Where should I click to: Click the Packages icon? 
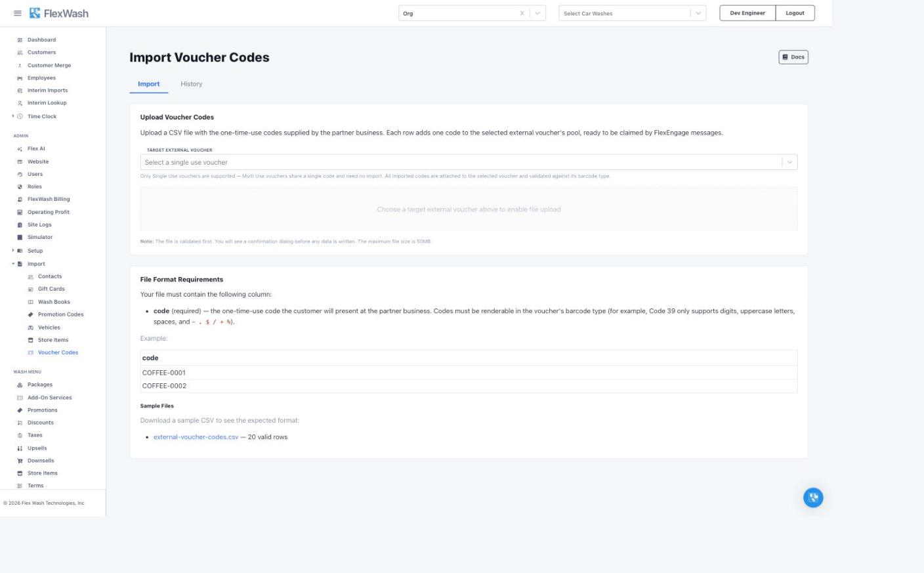pos(20,385)
